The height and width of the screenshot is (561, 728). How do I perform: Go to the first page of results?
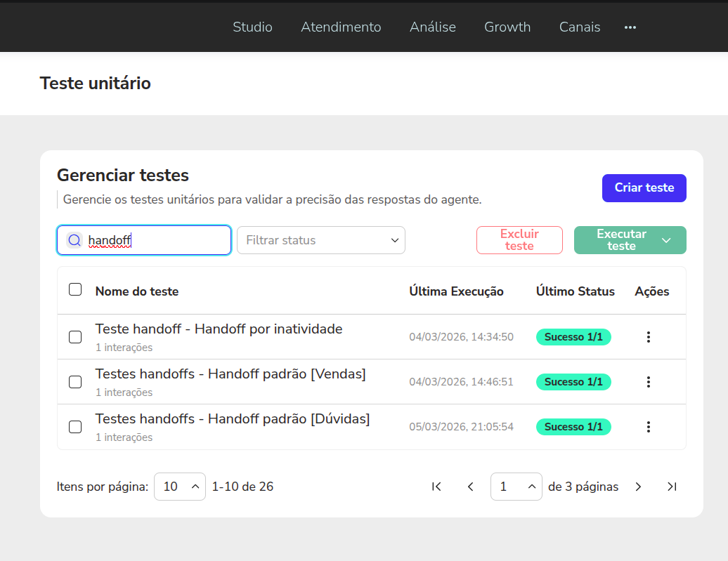pyautogui.click(x=436, y=487)
